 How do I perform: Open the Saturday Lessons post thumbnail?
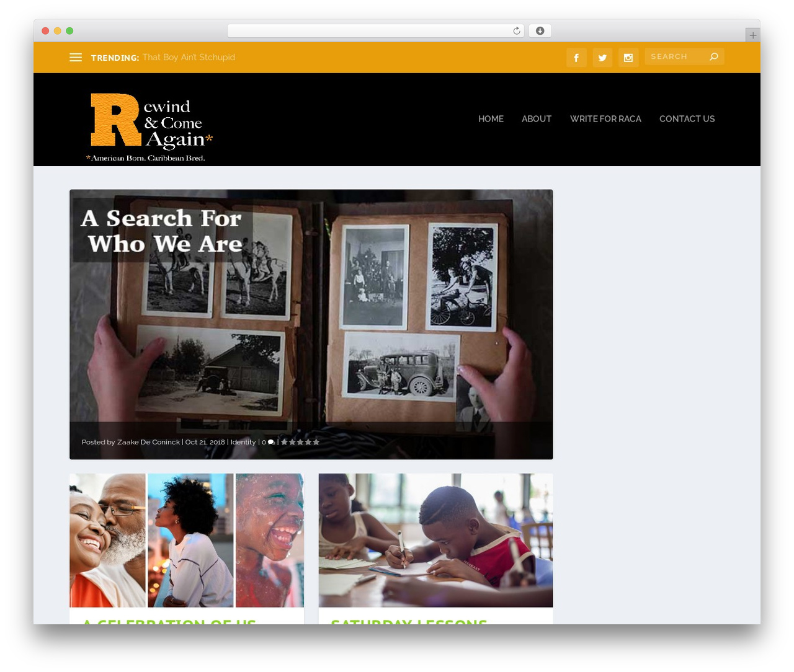pos(435,541)
